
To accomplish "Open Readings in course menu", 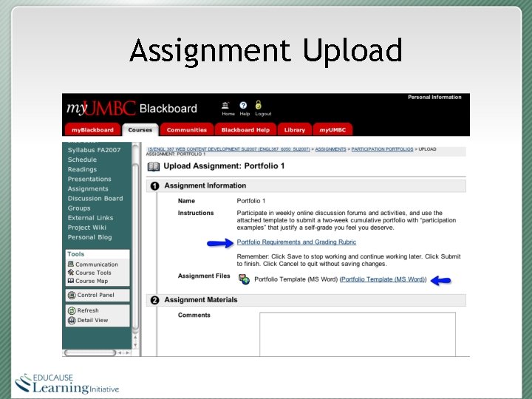I will 82,169.
